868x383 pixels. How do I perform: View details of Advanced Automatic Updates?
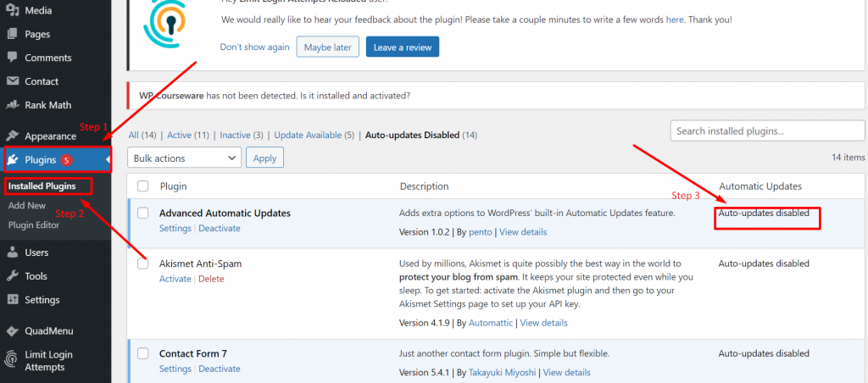pyautogui.click(x=523, y=232)
